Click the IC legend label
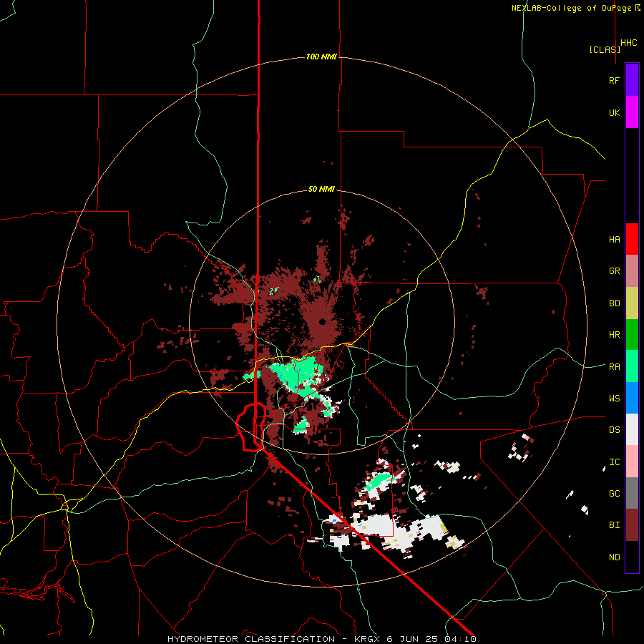The width and height of the screenshot is (644, 644). (x=614, y=462)
